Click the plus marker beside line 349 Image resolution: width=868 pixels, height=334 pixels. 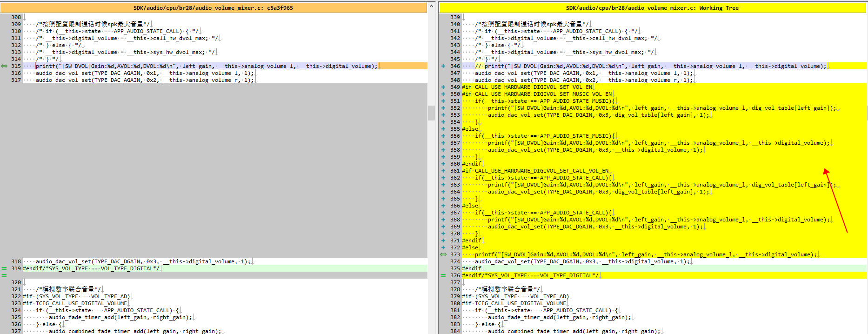click(x=443, y=87)
